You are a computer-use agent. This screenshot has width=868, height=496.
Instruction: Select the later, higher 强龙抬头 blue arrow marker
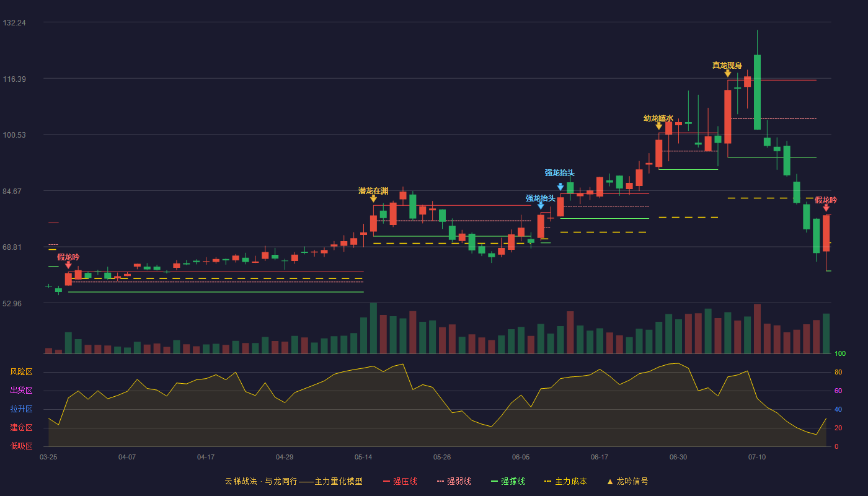(x=560, y=187)
